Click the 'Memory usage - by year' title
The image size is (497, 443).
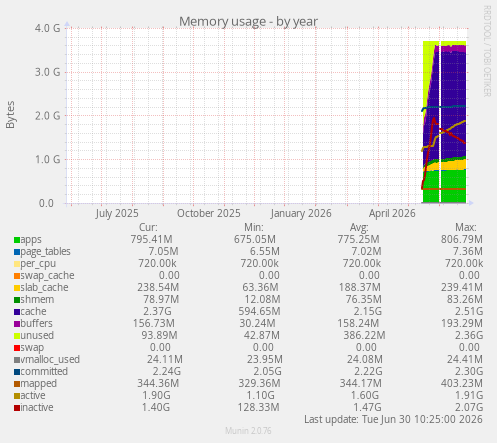tap(248, 22)
